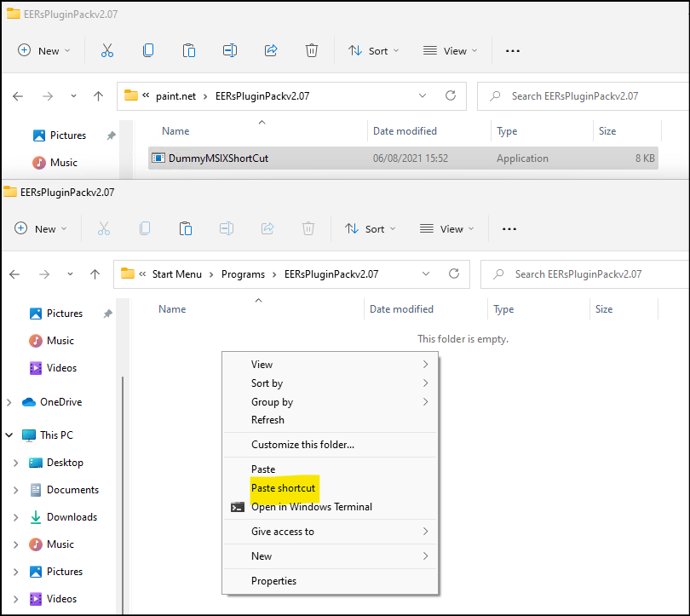Viewport: 690px width, 616px height.
Task: Choose Properties in the context menu
Action: (273, 581)
